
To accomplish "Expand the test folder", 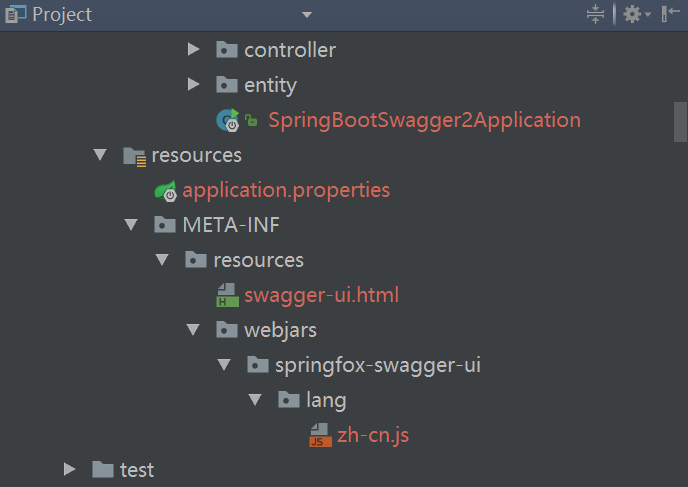I will 69,469.
